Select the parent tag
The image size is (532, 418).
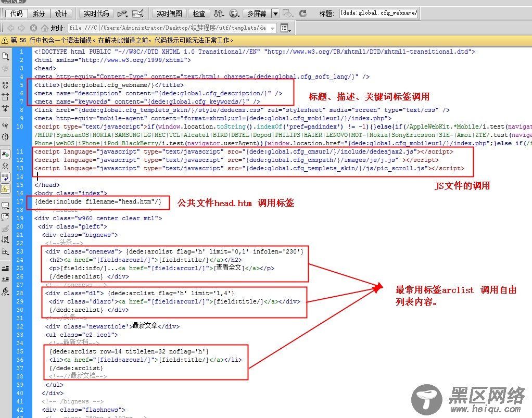5,125
